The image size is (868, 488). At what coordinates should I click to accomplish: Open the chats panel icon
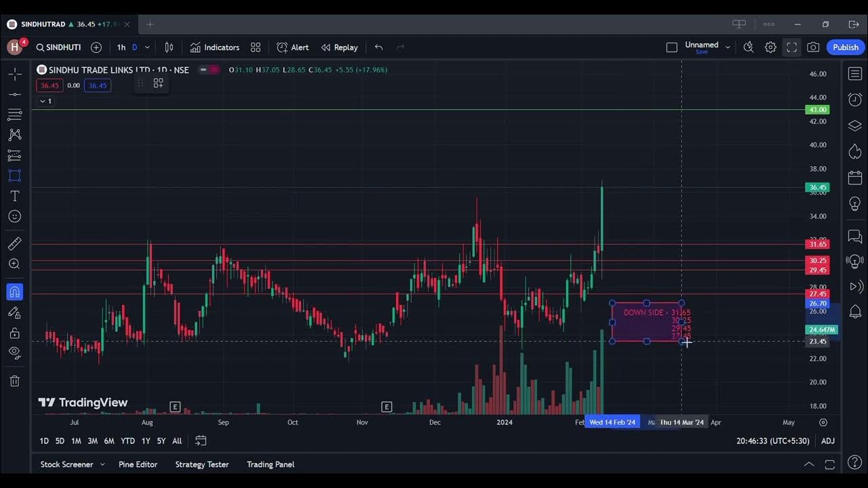(x=855, y=237)
